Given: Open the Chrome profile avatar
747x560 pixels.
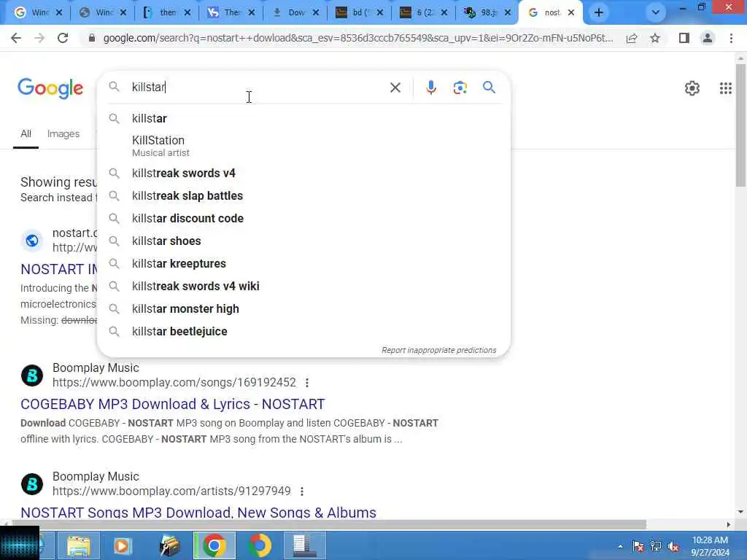Looking at the screenshot, I should (708, 38).
